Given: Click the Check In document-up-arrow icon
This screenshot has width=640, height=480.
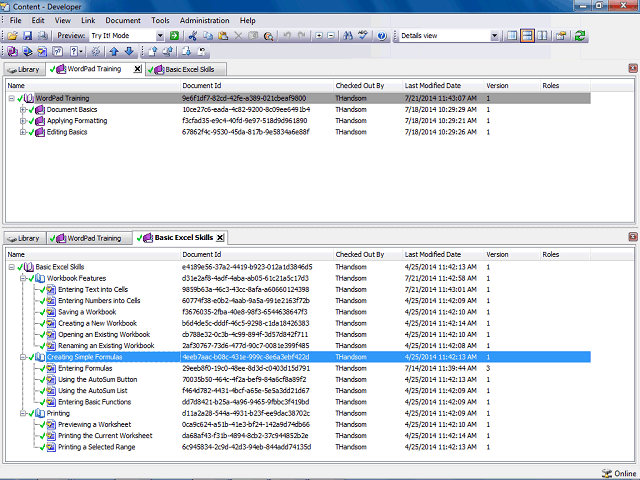Looking at the screenshot, I should click(153, 51).
